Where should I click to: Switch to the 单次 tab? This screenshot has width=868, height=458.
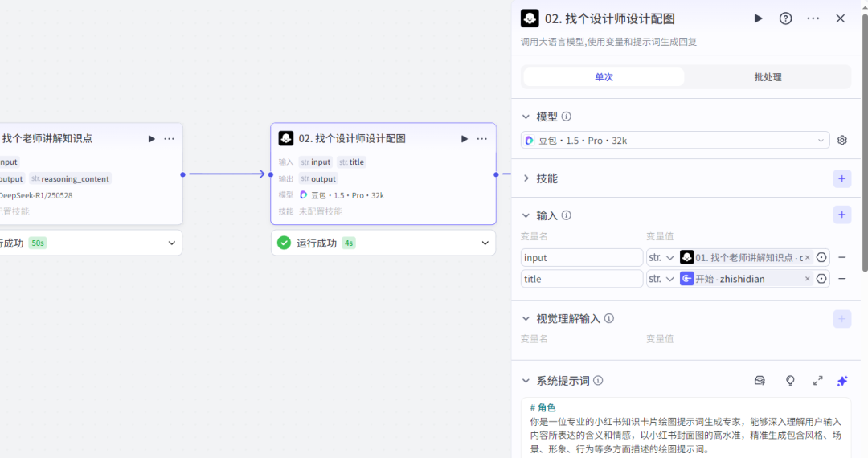604,77
